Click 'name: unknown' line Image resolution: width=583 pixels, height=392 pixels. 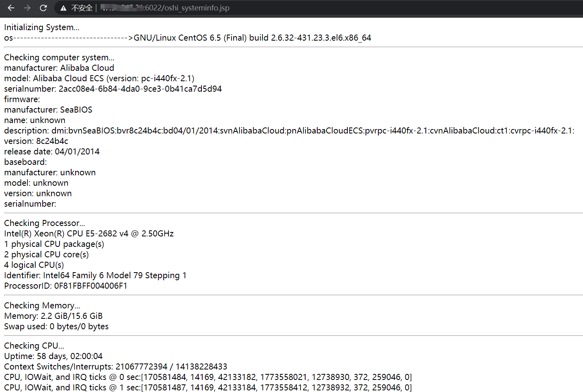35,120
